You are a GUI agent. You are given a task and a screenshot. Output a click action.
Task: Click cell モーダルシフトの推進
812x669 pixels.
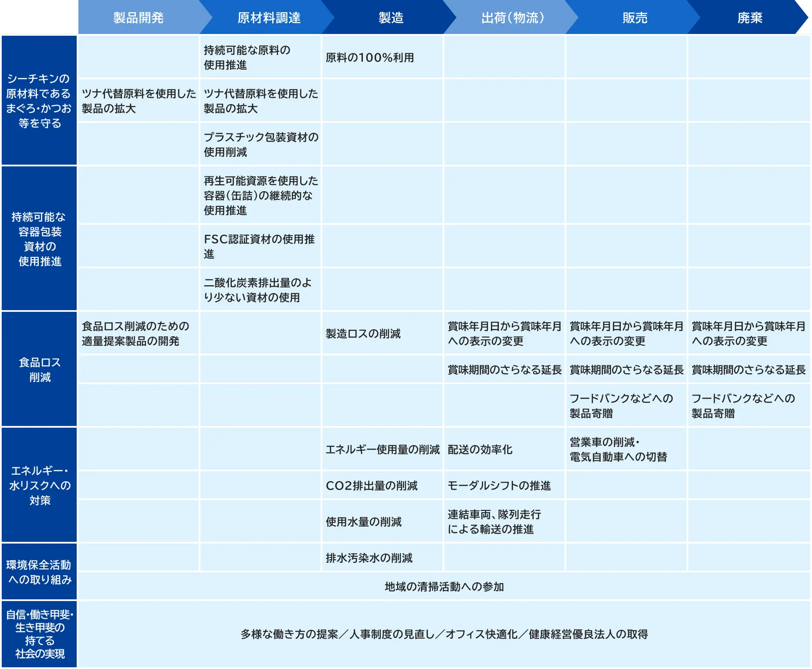tap(504, 485)
